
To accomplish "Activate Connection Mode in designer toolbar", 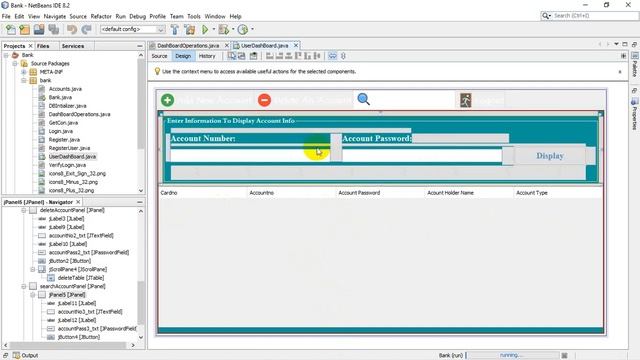I will (x=242, y=56).
